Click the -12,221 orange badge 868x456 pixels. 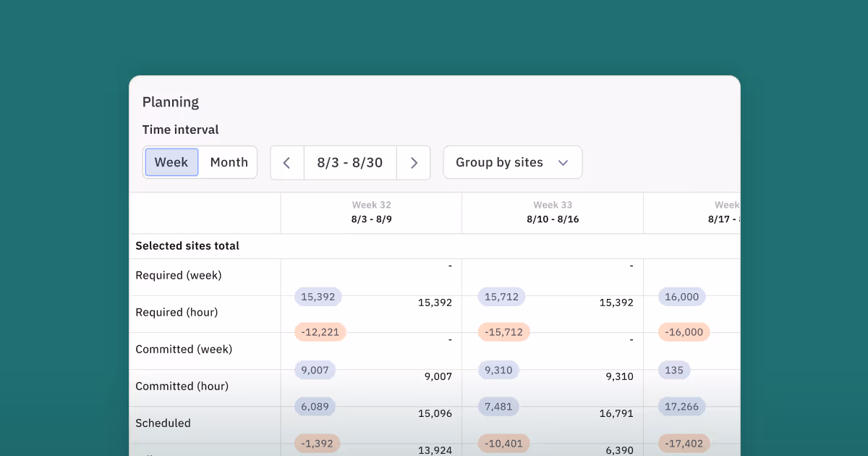[x=320, y=332]
